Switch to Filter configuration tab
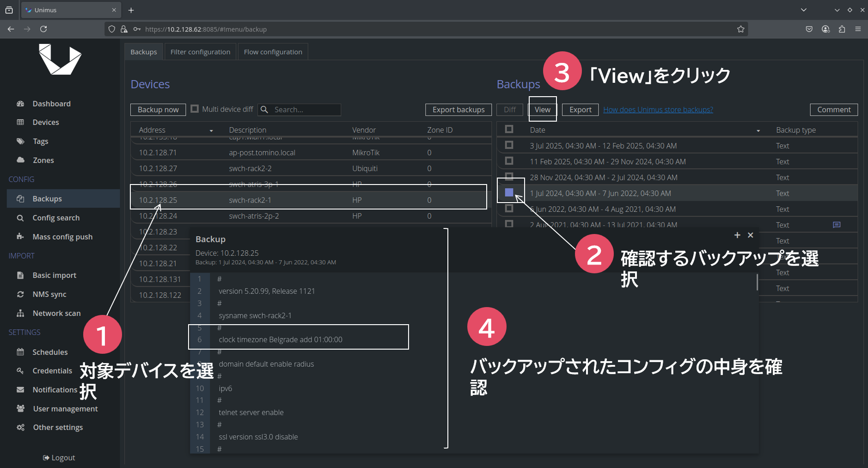 200,52
